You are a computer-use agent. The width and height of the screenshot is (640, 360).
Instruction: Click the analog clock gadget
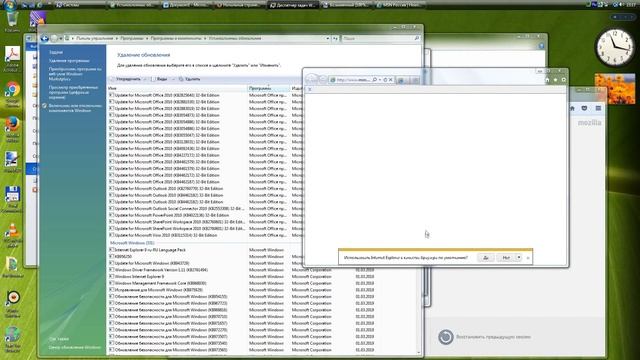tap(615, 47)
